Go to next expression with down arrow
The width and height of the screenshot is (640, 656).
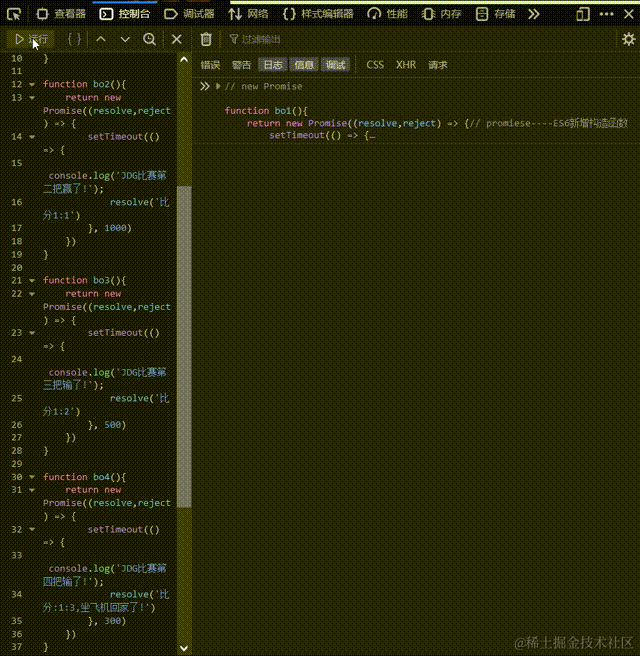coord(125,39)
